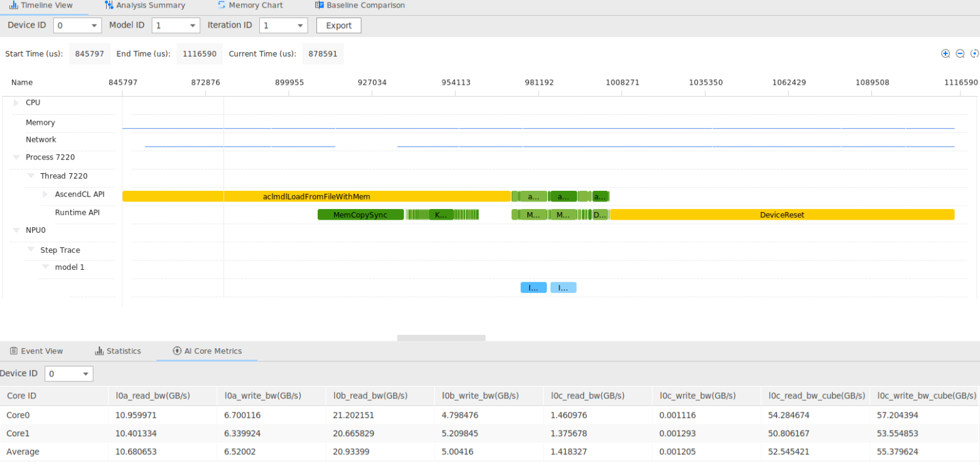Click the Average value 52.545421
Screen dimensions: 980x465
click(x=789, y=452)
